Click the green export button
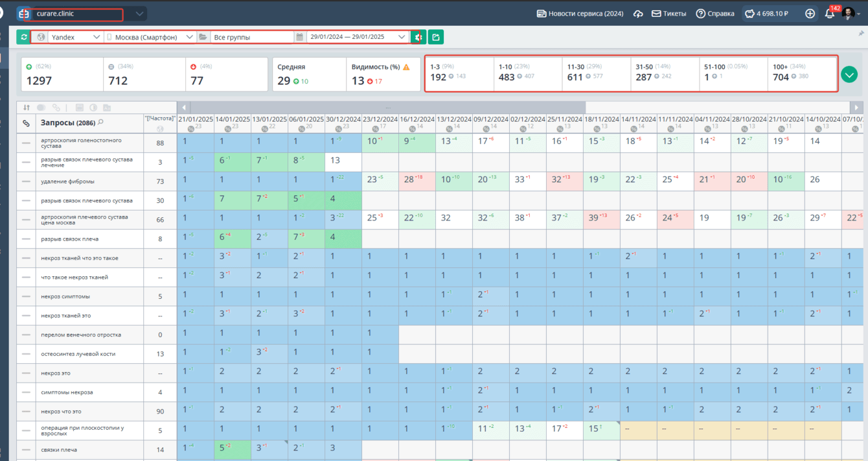The height and width of the screenshot is (461, 868). pyautogui.click(x=436, y=37)
